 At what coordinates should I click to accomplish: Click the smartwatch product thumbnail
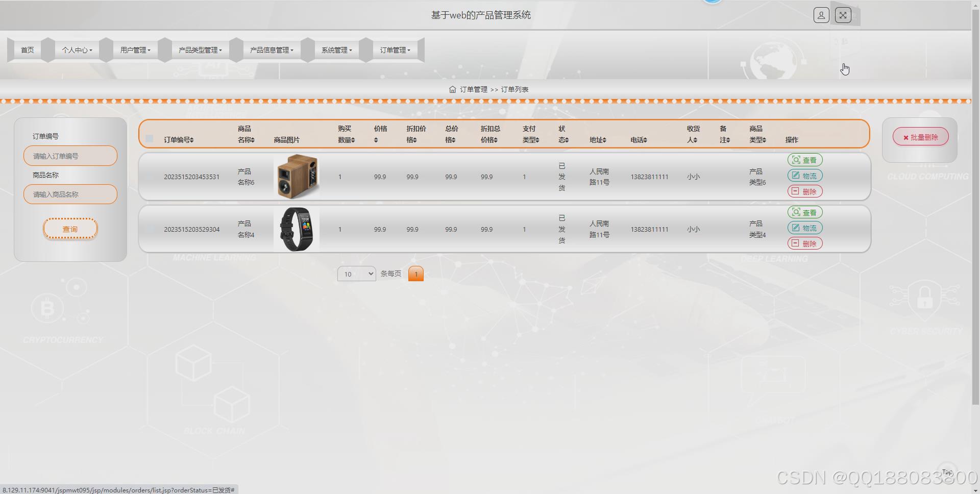(x=297, y=229)
